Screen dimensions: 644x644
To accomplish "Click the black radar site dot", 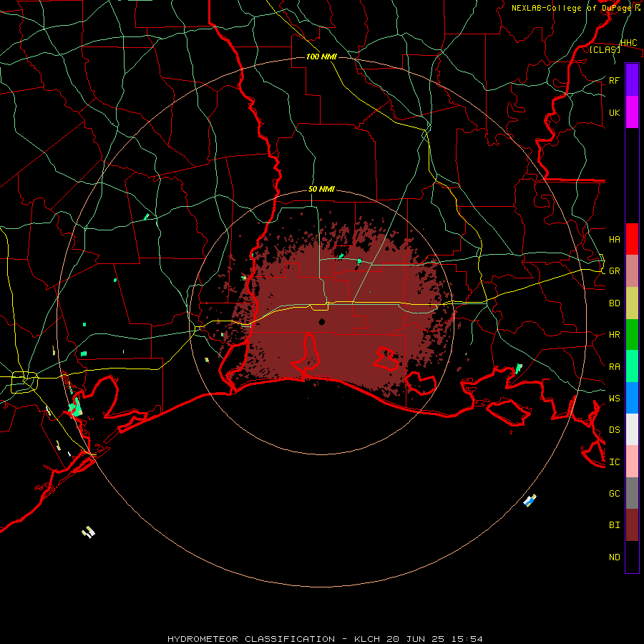I will click(x=321, y=321).
